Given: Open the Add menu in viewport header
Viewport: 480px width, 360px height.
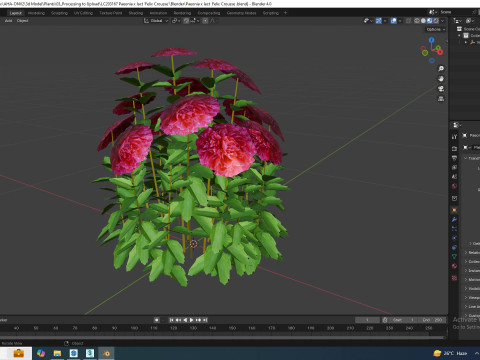Looking at the screenshot, I should [8, 21].
